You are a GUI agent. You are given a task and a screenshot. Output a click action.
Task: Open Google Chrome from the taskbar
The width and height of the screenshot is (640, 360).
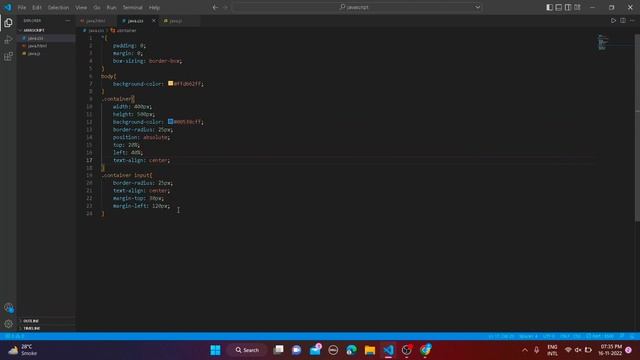(x=425, y=350)
